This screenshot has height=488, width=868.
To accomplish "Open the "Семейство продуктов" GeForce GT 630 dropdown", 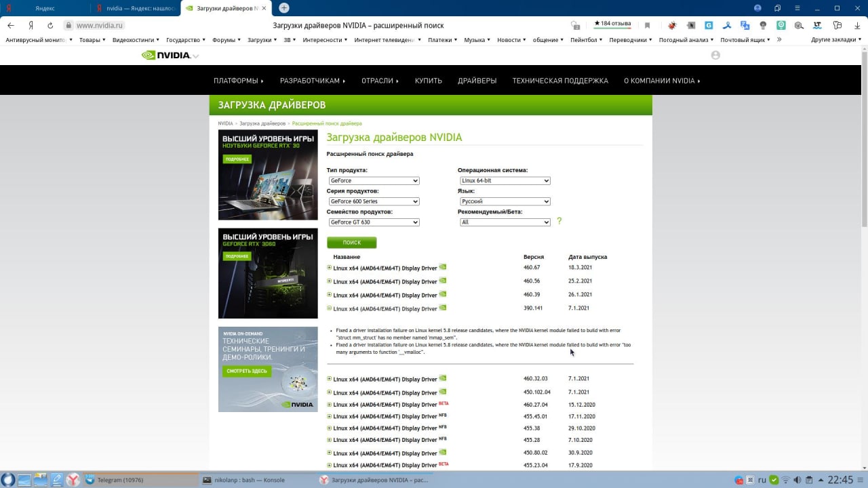I will click(x=374, y=222).
